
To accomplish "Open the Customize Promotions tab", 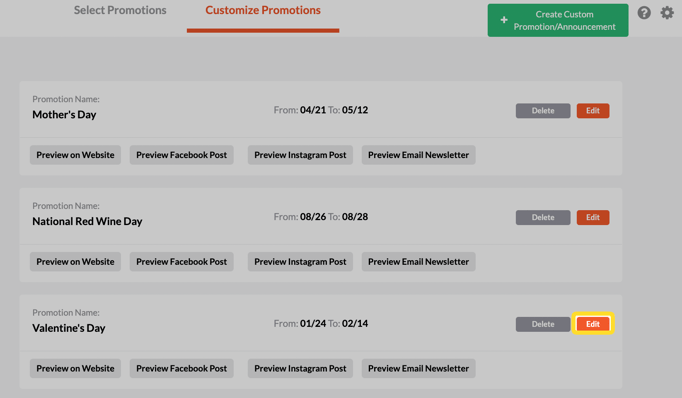I will [x=263, y=10].
